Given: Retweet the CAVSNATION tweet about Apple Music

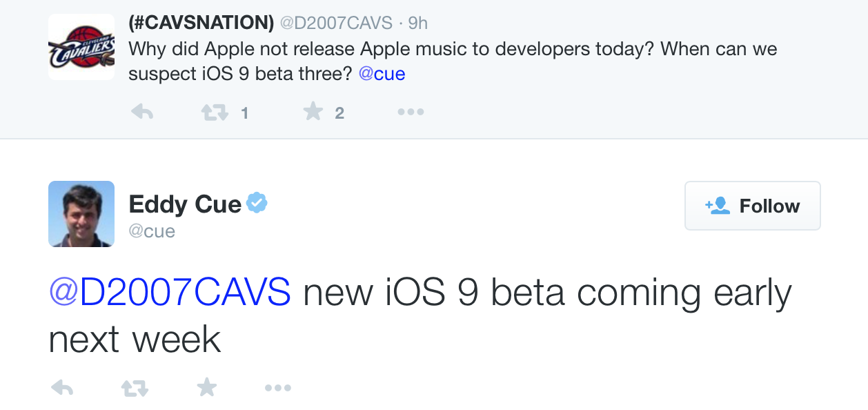Looking at the screenshot, I should (x=213, y=113).
